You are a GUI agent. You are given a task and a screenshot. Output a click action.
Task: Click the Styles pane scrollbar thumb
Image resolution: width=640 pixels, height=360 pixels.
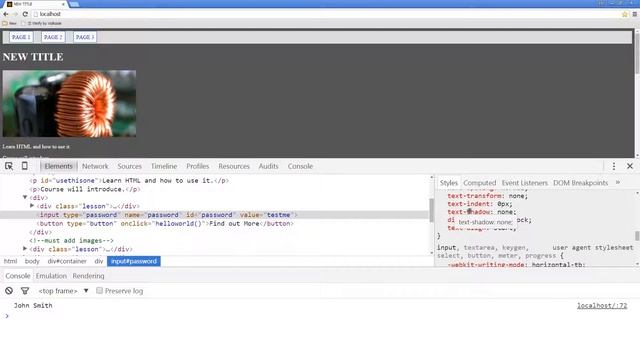[x=637, y=236]
